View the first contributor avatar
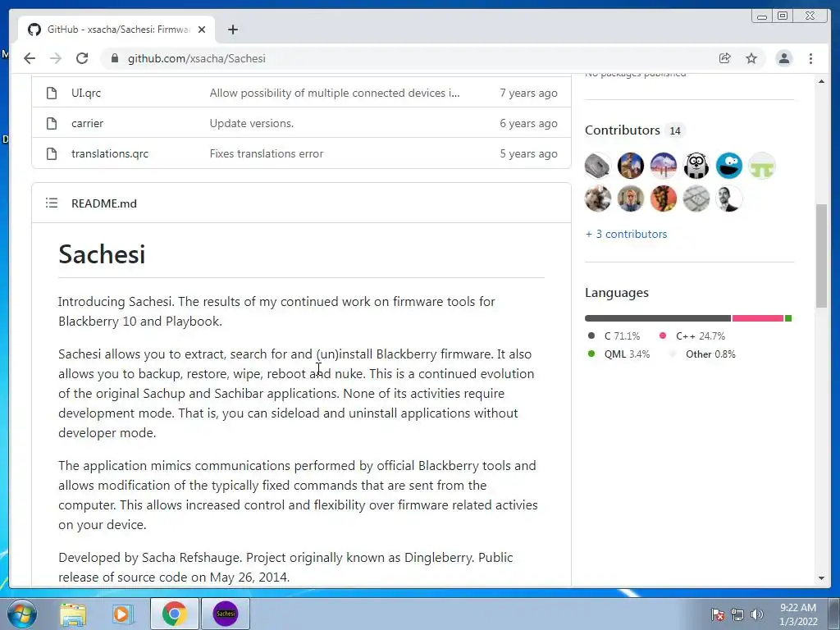 point(598,166)
